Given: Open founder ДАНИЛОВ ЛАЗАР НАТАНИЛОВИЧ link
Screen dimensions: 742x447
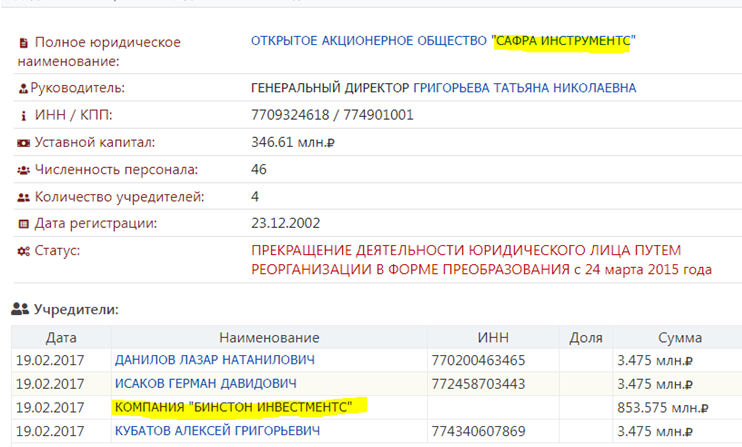Looking at the screenshot, I should point(215,360).
